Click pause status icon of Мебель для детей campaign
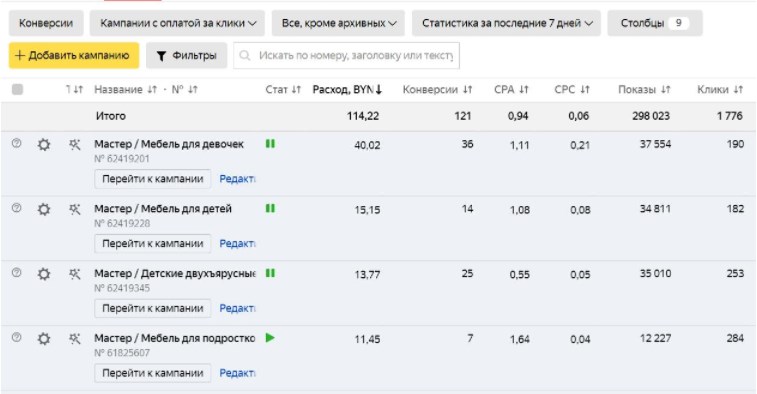The image size is (757, 394). (x=270, y=208)
